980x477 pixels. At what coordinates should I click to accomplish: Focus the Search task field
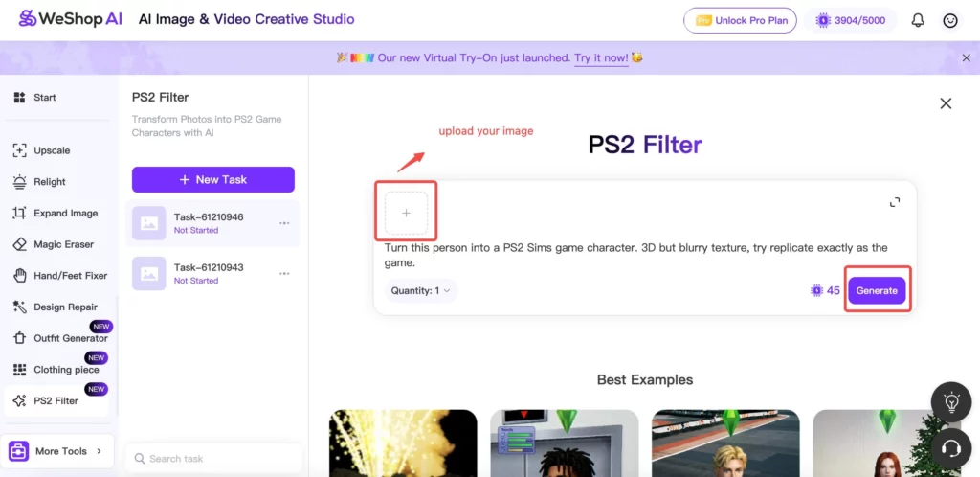pyautogui.click(x=213, y=458)
